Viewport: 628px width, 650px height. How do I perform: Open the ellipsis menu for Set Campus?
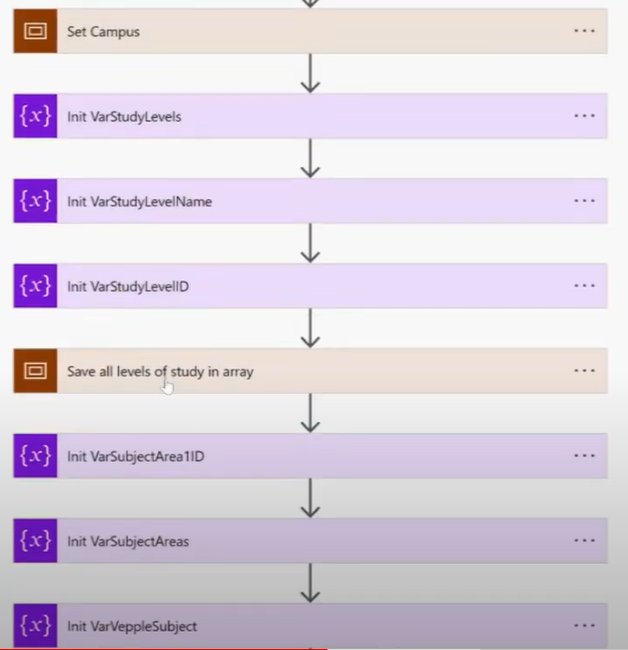pos(584,31)
